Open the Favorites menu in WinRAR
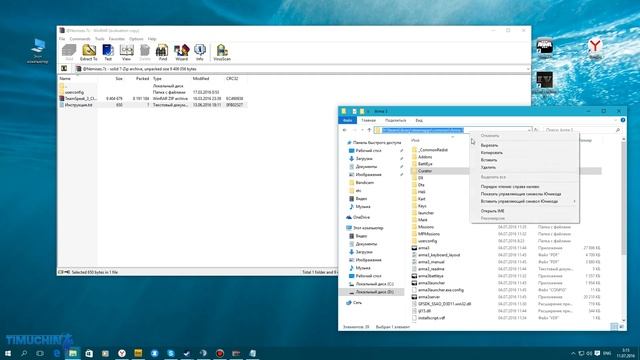Image resolution: width=640 pixels, height=360 pixels. (117, 39)
